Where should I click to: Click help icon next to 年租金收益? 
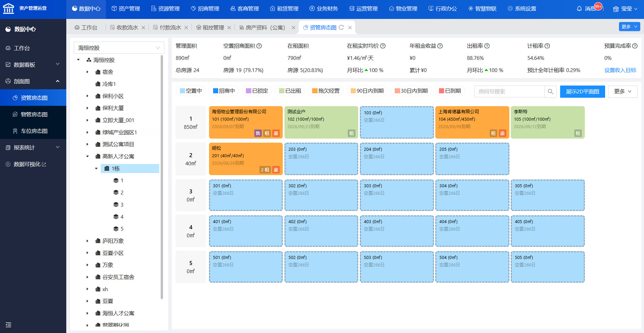point(440,46)
